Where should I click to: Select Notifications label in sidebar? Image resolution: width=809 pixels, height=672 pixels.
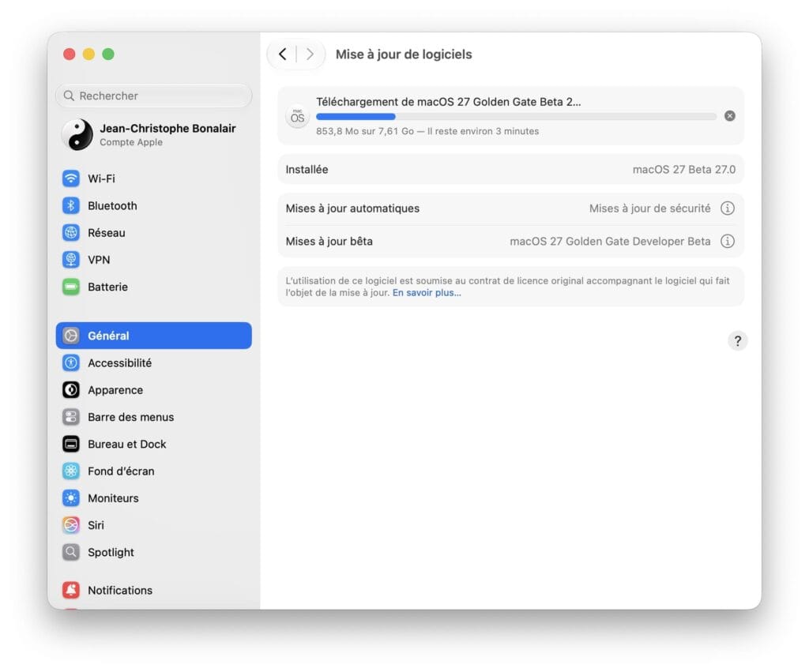120,590
